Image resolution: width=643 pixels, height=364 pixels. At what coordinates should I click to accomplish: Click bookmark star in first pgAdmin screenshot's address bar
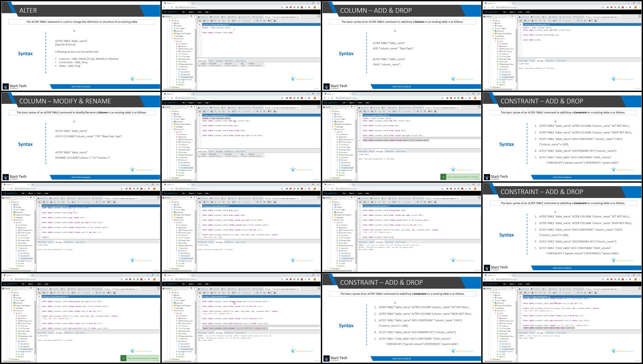pyautogui.click(x=282, y=7)
